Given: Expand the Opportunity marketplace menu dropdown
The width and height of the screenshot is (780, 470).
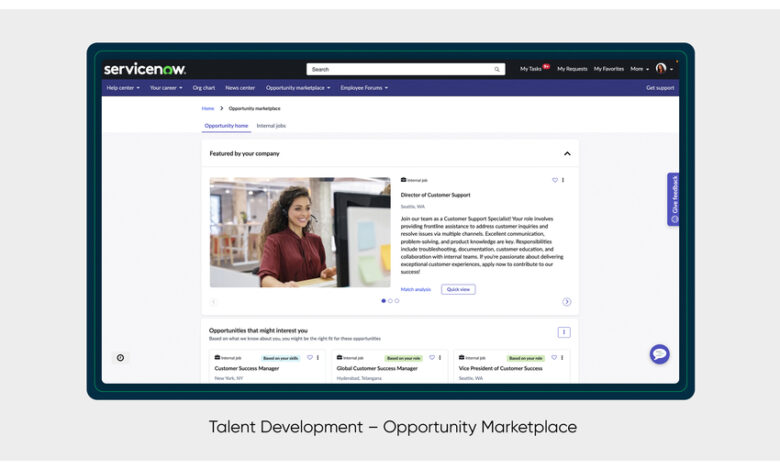Looking at the screenshot, I should 298,88.
